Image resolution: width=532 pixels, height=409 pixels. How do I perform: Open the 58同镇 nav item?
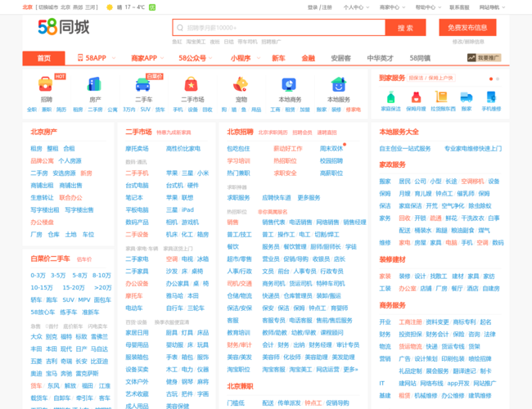click(x=420, y=58)
